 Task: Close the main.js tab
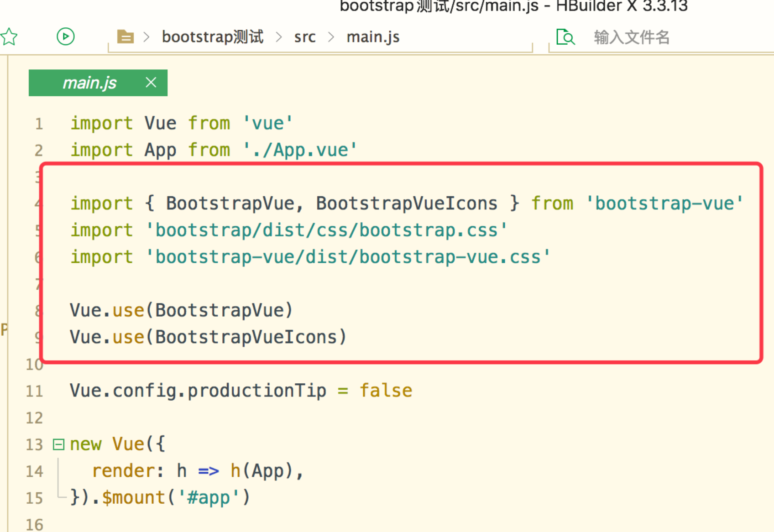coord(151,83)
